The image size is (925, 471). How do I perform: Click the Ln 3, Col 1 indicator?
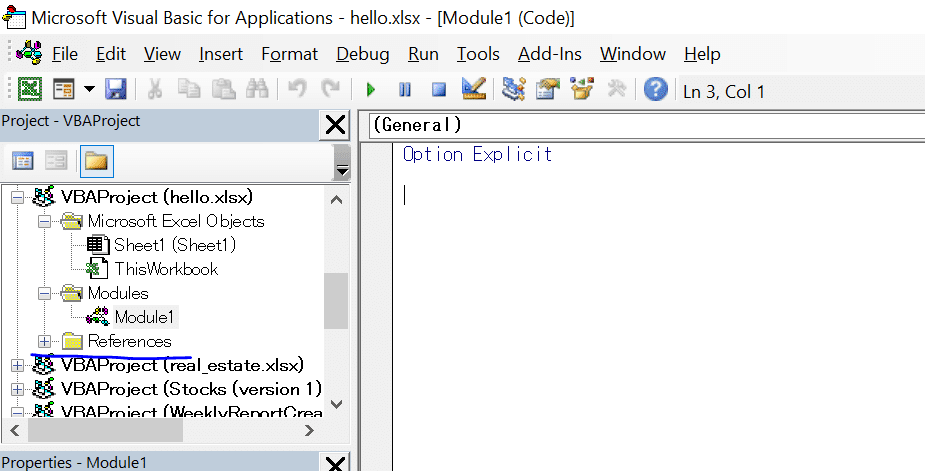(724, 91)
